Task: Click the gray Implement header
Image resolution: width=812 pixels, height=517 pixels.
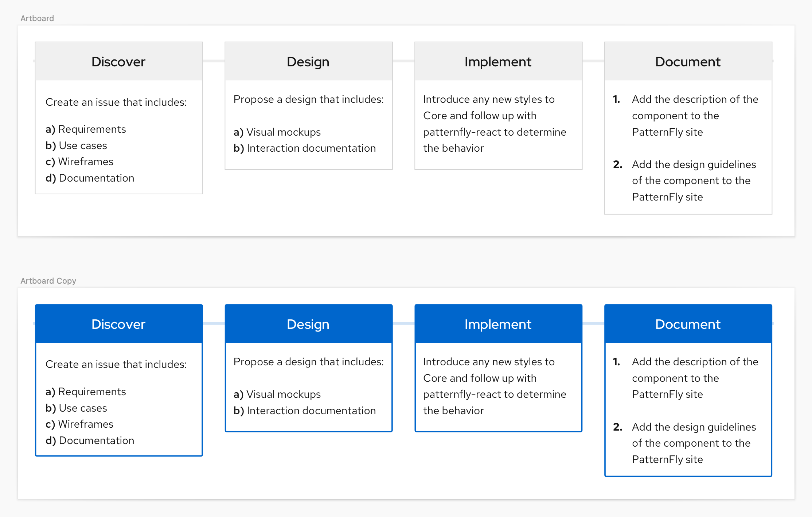Action: coord(498,62)
